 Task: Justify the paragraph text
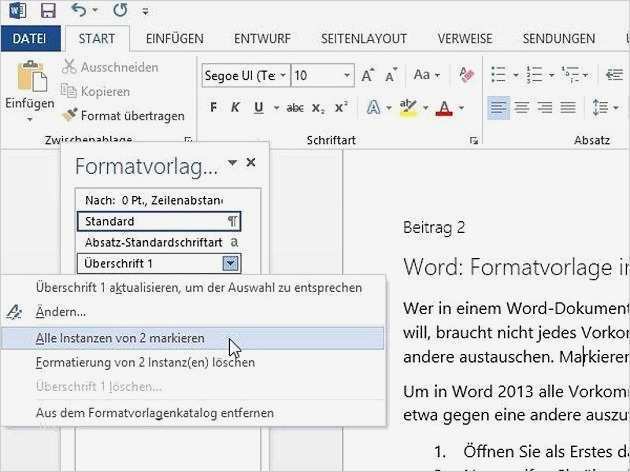(568, 107)
